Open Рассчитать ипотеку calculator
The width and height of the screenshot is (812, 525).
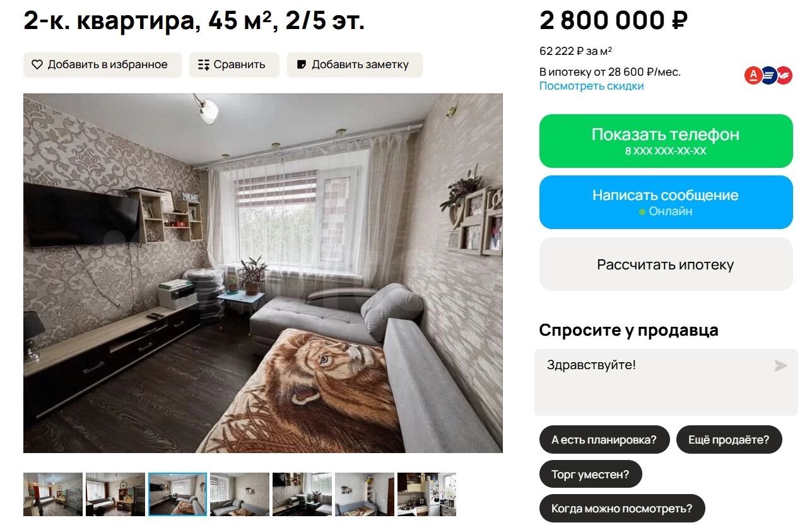pos(666,264)
